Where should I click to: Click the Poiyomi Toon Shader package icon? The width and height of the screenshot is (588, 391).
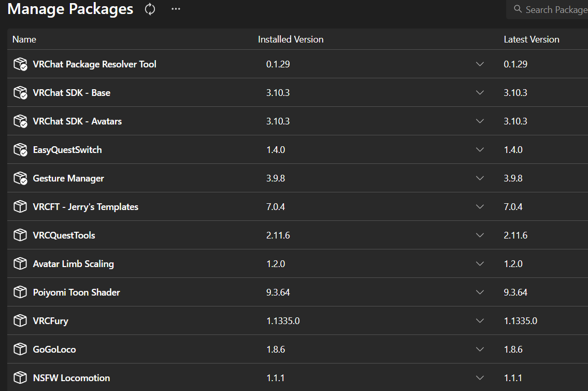tap(20, 292)
